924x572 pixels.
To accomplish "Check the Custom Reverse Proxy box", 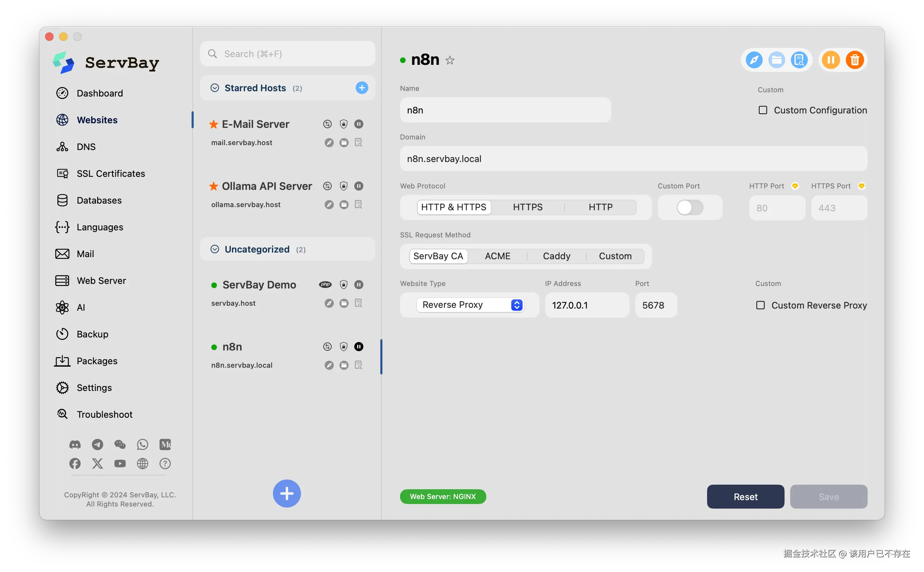I will coord(760,305).
